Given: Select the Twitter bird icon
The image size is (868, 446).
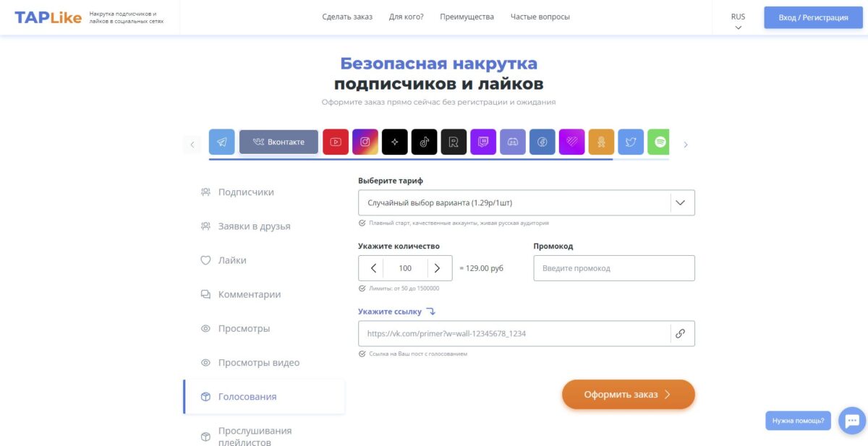Looking at the screenshot, I should [x=631, y=142].
